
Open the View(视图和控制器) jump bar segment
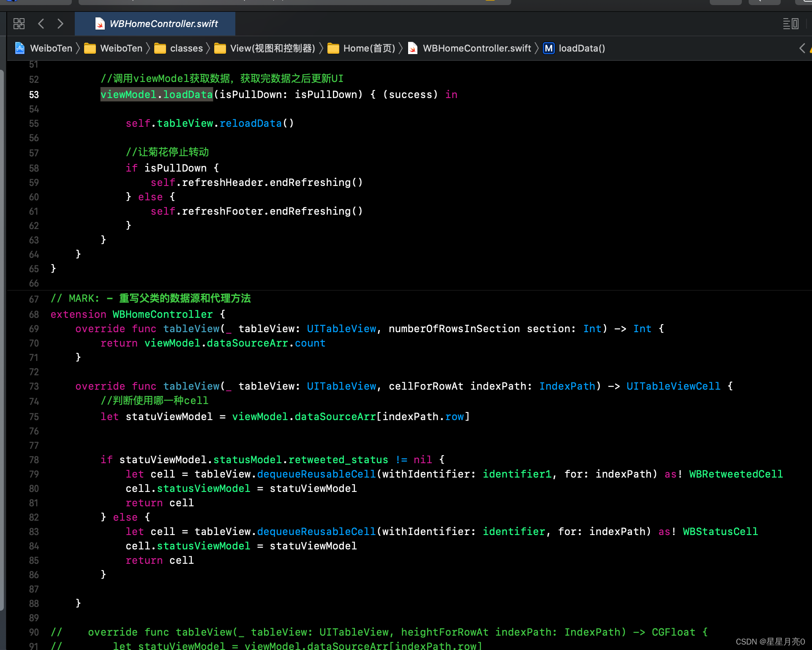coord(272,48)
